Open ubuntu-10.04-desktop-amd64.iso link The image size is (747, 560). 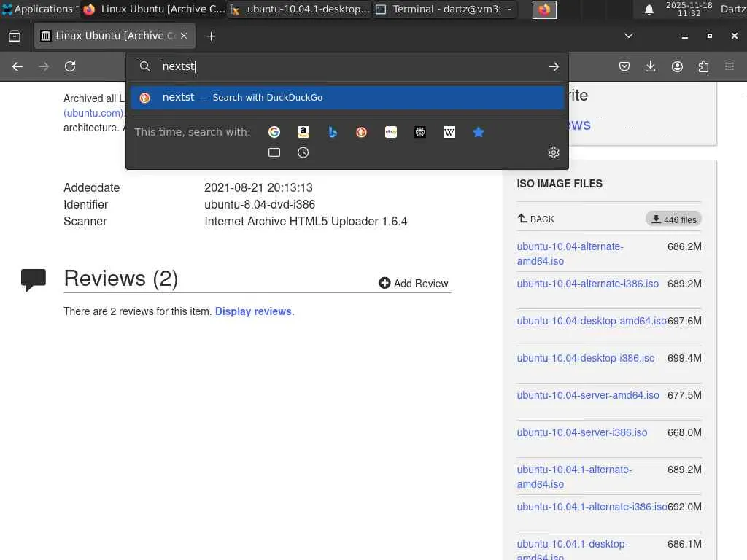592,321
